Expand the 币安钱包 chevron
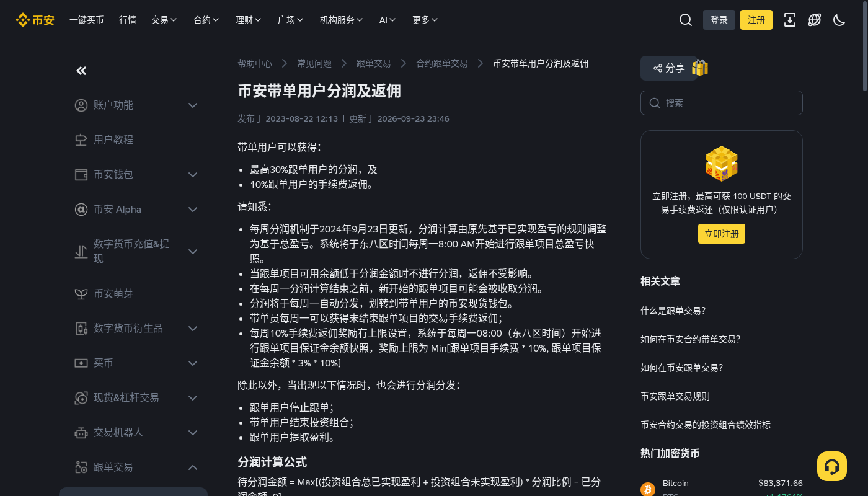Image resolution: width=868 pixels, height=496 pixels. pyautogui.click(x=193, y=175)
